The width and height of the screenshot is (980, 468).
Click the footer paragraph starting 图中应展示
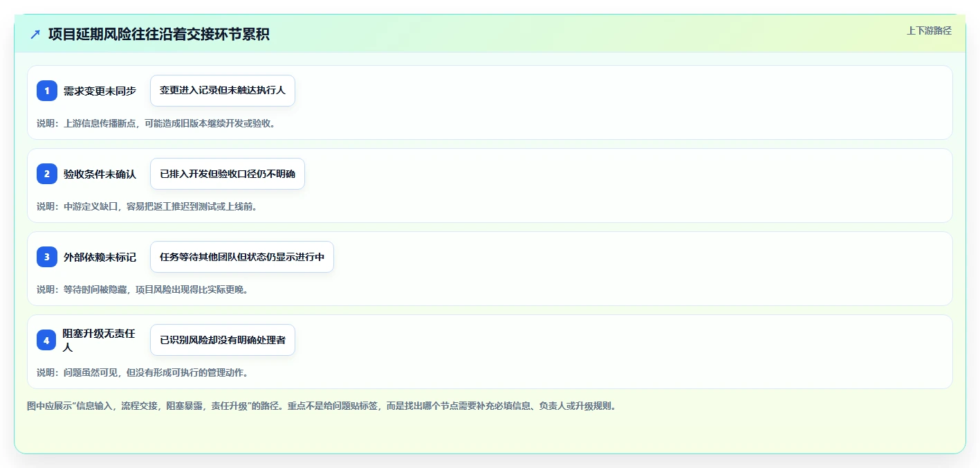(x=321, y=406)
